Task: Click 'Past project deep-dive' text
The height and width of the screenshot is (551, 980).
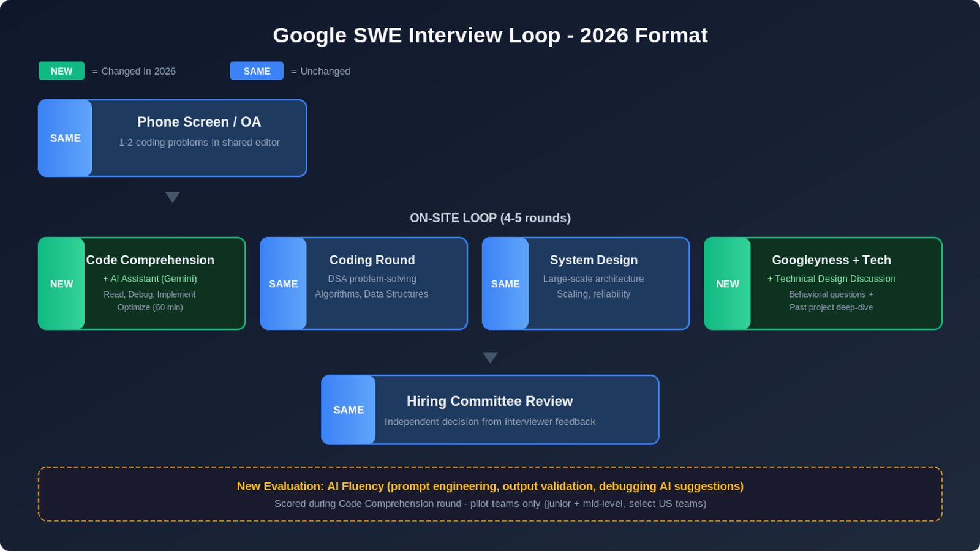Action: tap(831, 307)
